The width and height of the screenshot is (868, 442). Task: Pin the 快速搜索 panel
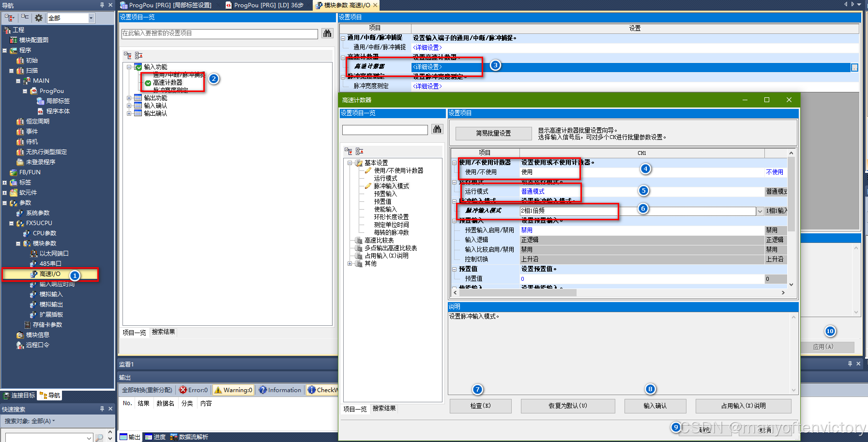tap(102, 409)
